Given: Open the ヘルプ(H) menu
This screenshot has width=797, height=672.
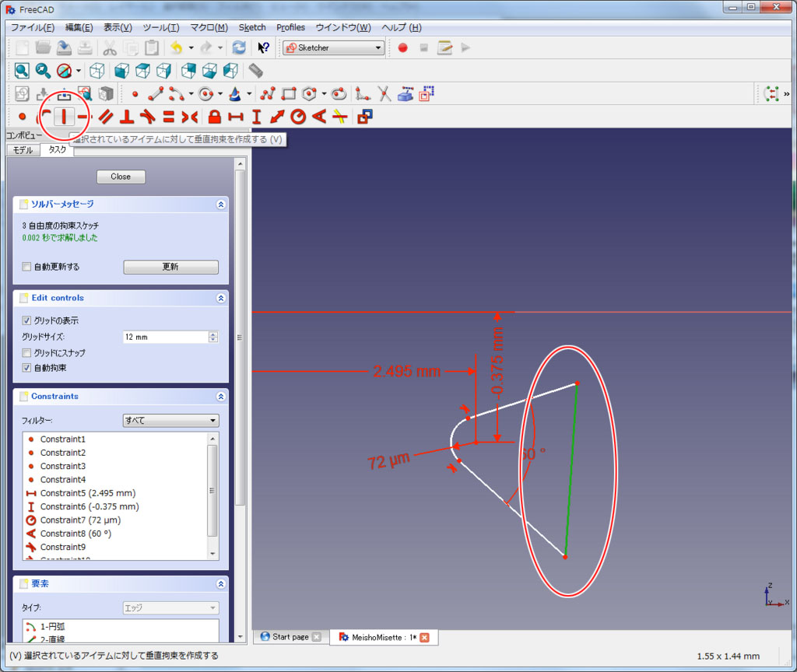Looking at the screenshot, I should pos(402,27).
